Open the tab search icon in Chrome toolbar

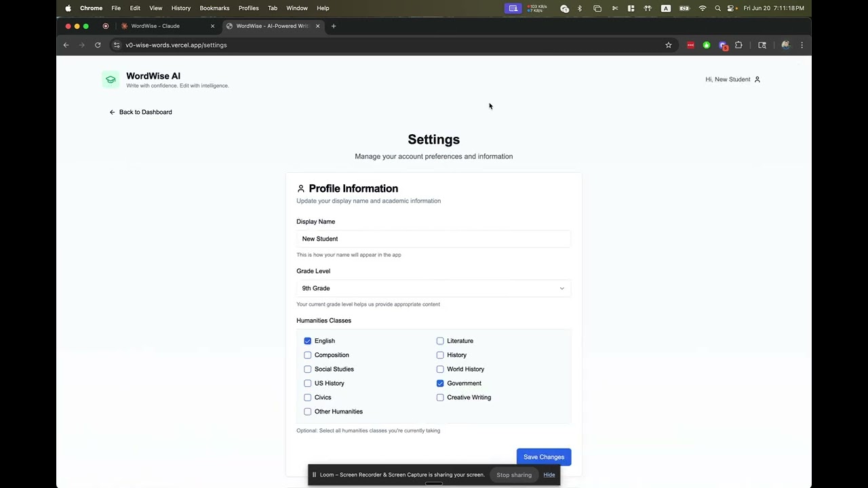click(x=762, y=45)
